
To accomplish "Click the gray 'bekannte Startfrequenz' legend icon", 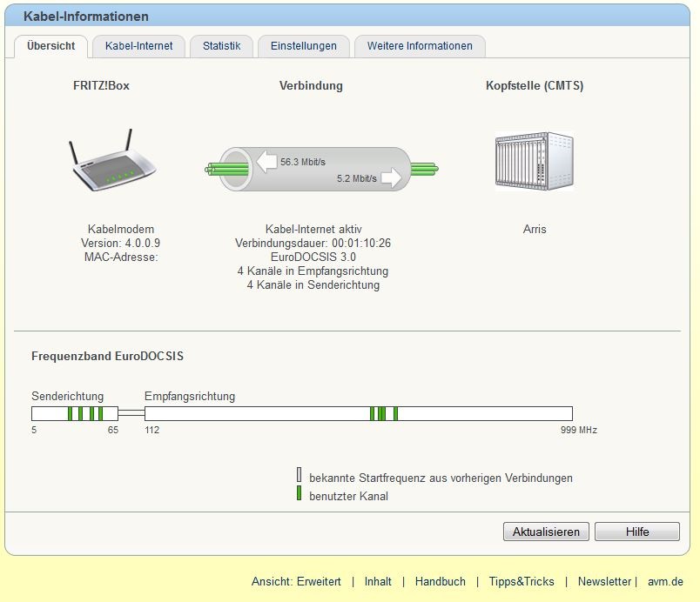I will 299,476.
